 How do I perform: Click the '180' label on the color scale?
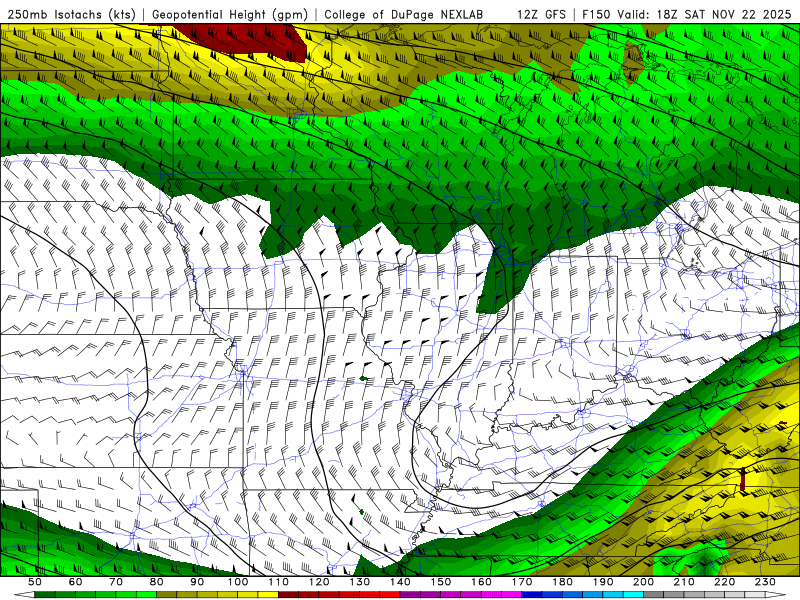point(562,582)
